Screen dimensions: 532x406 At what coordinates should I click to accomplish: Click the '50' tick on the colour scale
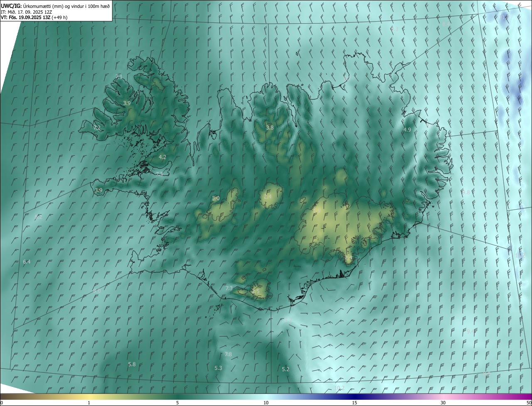click(x=529, y=403)
